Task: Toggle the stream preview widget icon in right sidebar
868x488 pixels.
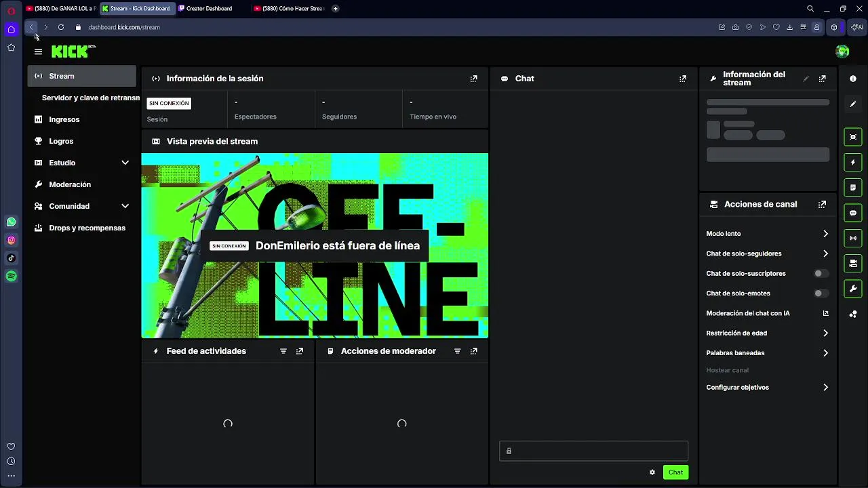Action: point(853,137)
